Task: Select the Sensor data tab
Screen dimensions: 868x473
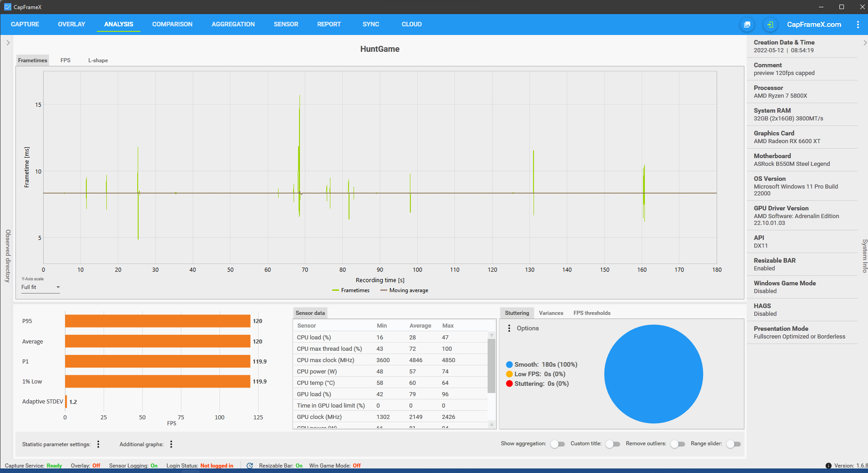Action: pos(310,313)
